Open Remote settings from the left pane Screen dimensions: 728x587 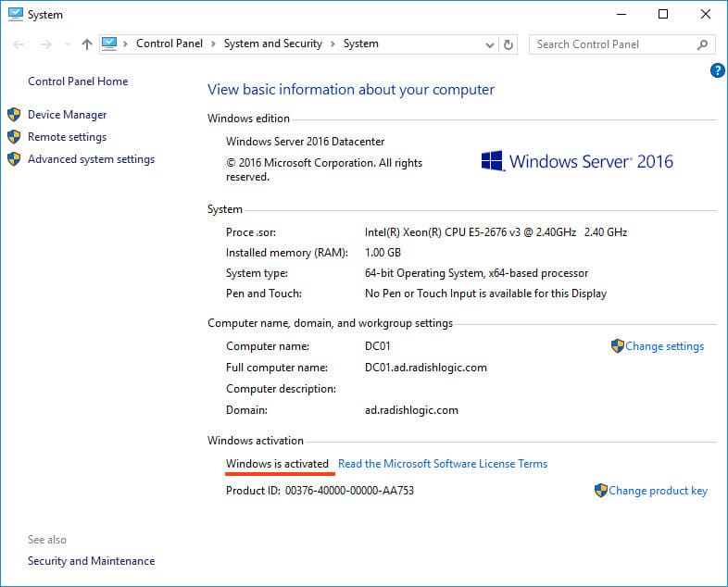point(67,137)
